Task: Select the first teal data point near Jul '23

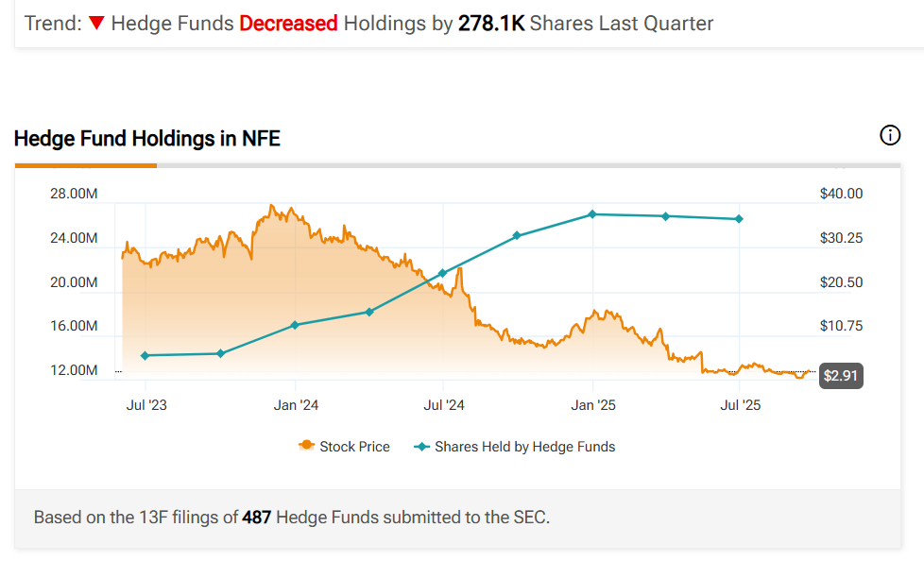Action: (145, 355)
